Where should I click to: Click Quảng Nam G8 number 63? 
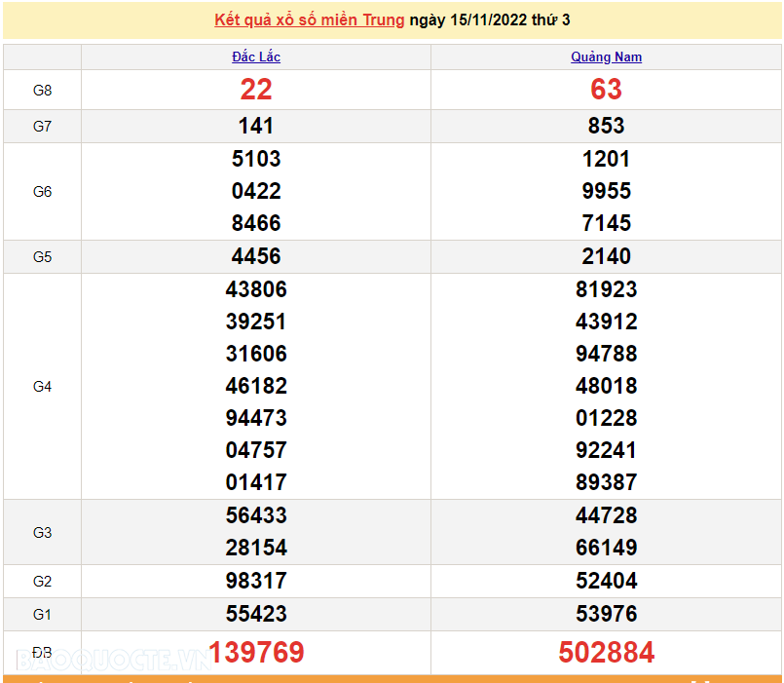[x=606, y=90]
